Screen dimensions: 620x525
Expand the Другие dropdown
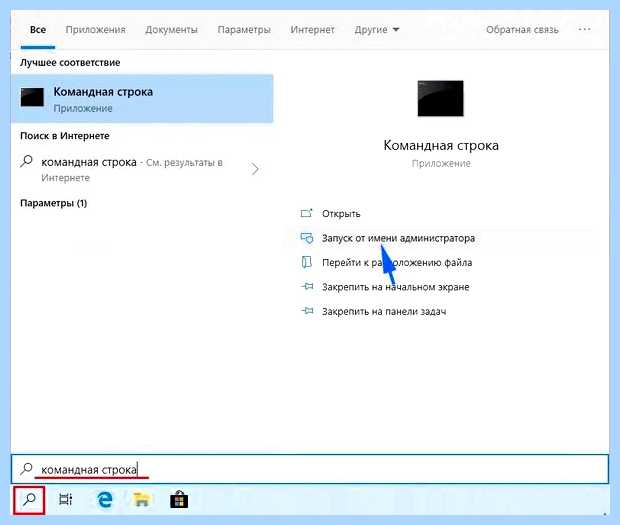(377, 30)
